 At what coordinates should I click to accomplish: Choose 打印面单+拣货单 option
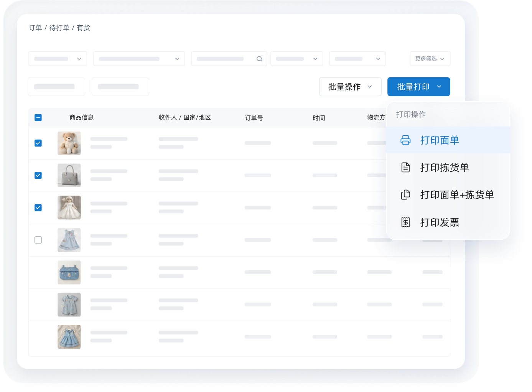[x=448, y=195]
